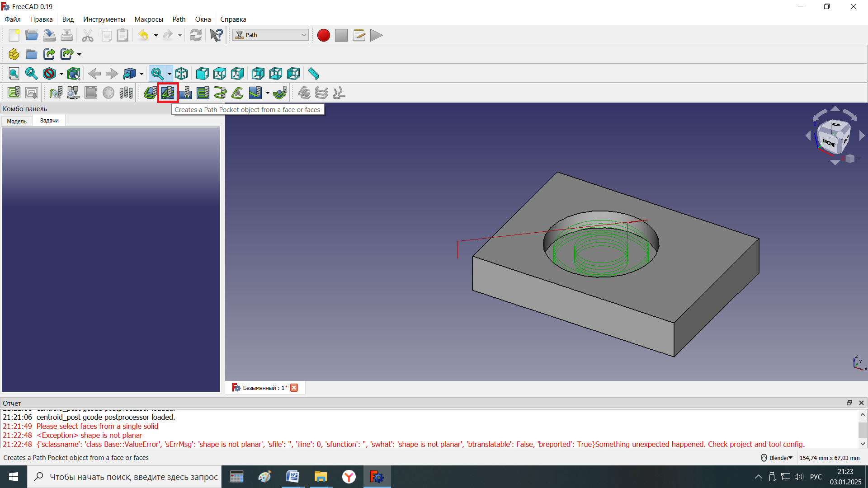Click the Undo arrow
The width and height of the screenshot is (868, 488).
point(143,35)
